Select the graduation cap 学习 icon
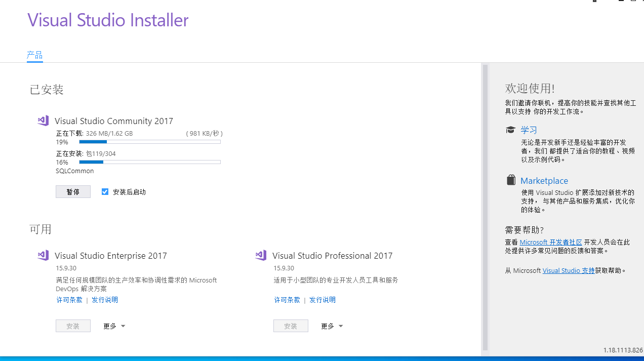This screenshot has width=644, height=361. 510,130
